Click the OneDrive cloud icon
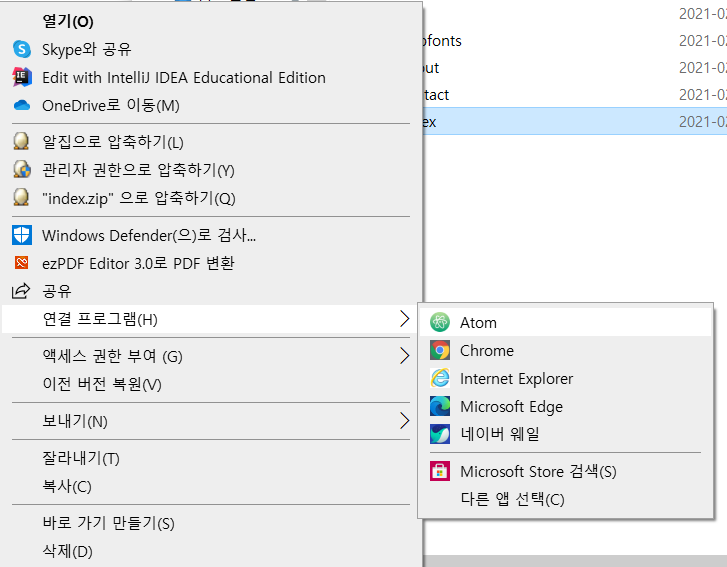Viewport: 727px width, 567px height. (x=22, y=105)
